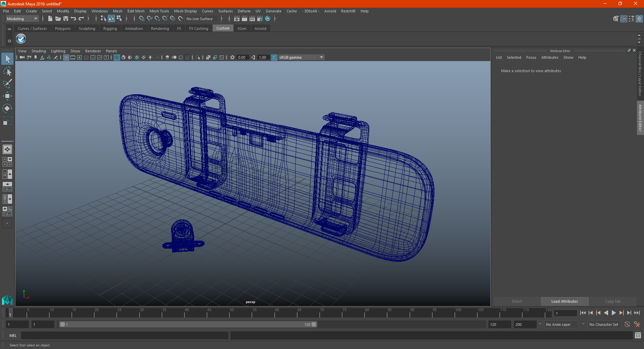Click the Load Attributes button
This screenshot has width=644, height=349.
(565, 301)
